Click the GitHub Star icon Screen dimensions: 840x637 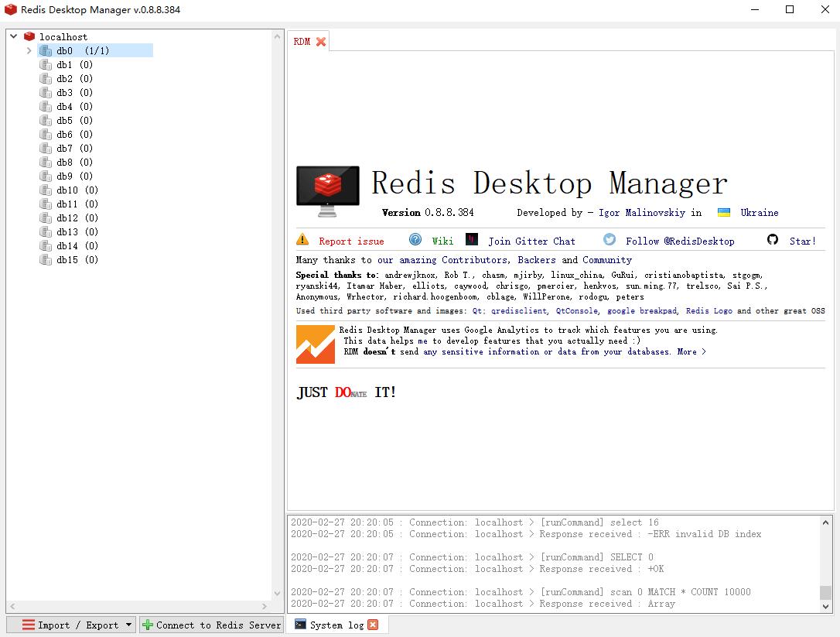click(x=773, y=240)
